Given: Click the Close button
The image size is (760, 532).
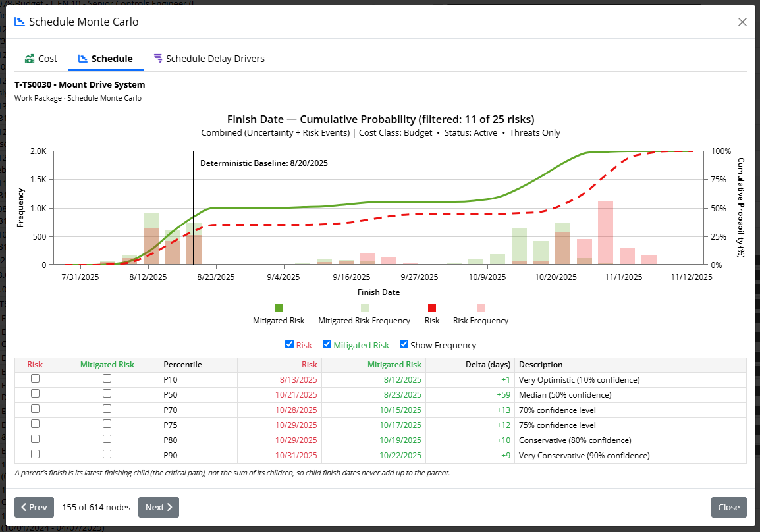Looking at the screenshot, I should pyautogui.click(x=728, y=507).
